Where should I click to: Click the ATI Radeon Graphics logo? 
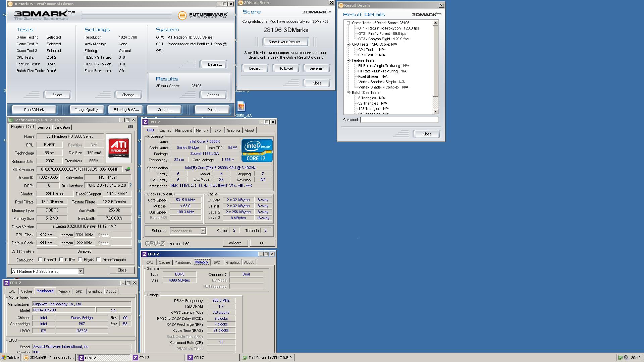click(119, 148)
